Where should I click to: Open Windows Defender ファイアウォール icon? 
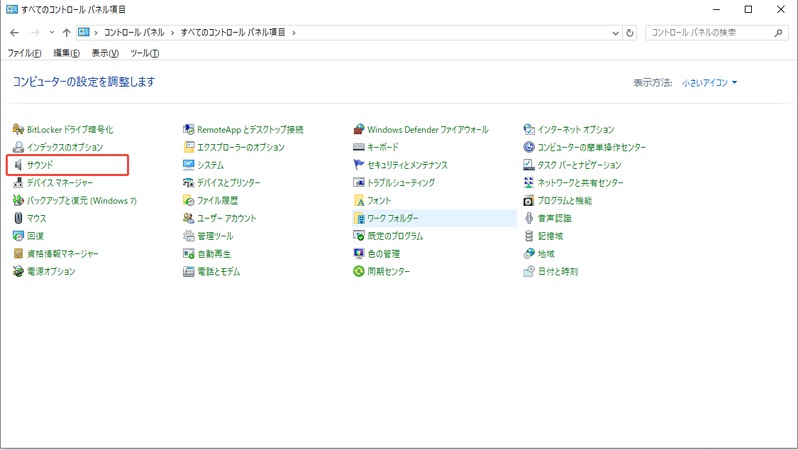[x=359, y=129]
